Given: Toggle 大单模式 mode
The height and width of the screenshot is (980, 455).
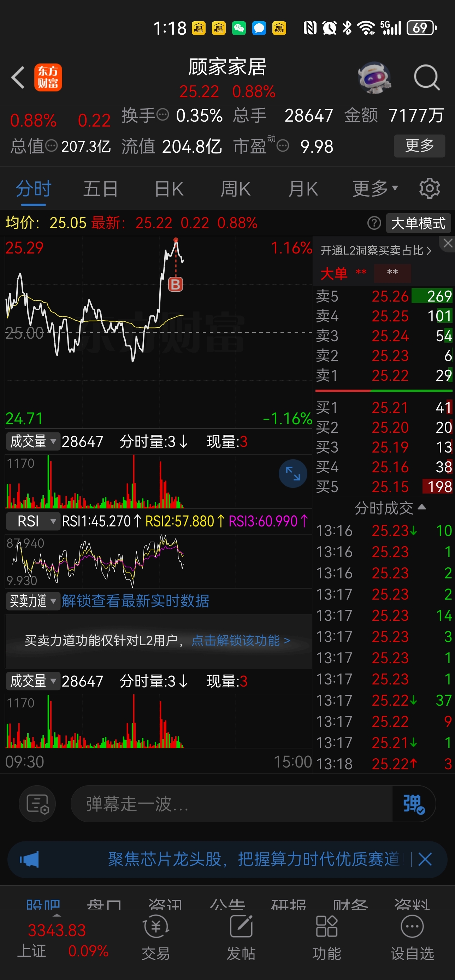Looking at the screenshot, I should pyautogui.click(x=418, y=223).
